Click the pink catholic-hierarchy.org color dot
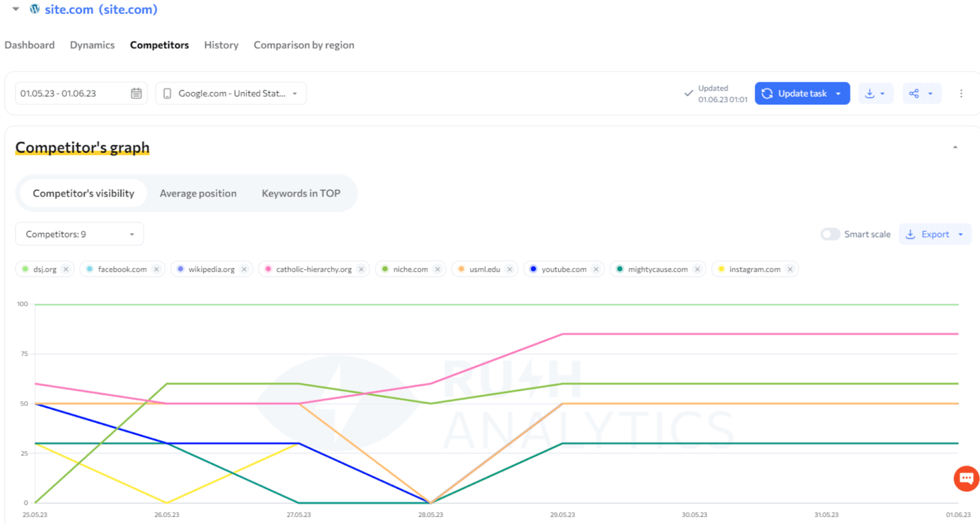The height and width of the screenshot is (524, 980). coord(268,268)
